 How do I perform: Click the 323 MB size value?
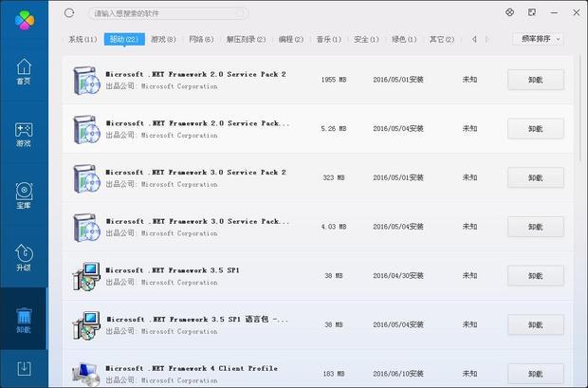(334, 177)
